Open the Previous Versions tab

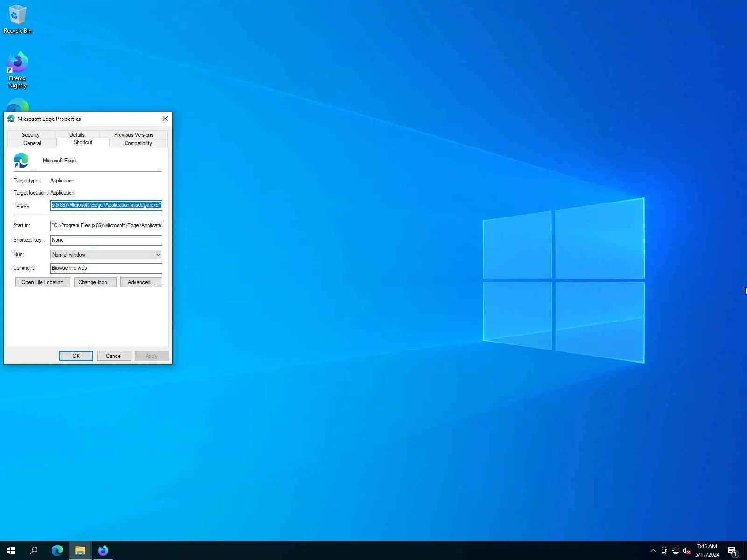pyautogui.click(x=134, y=135)
